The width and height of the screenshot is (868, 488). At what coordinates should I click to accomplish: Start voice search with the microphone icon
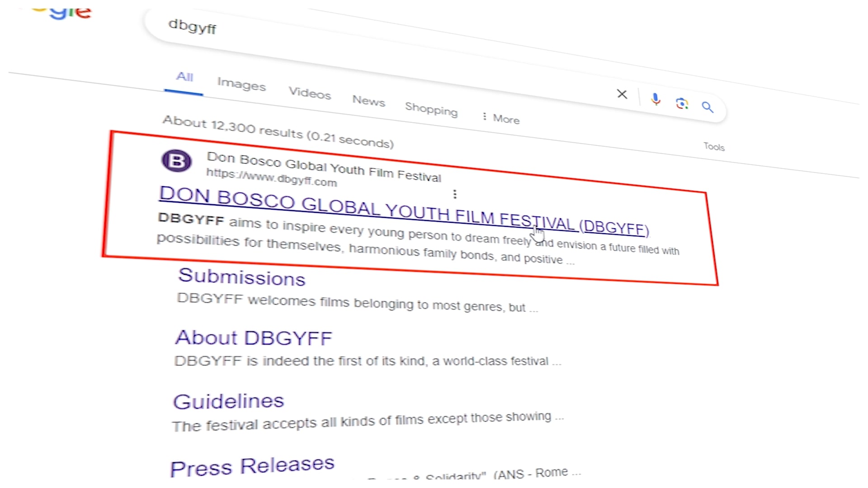(x=656, y=99)
